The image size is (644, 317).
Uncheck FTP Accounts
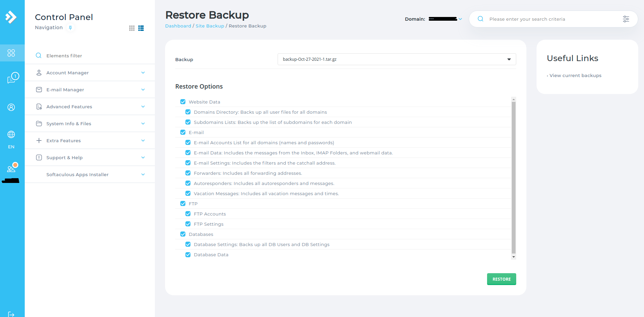click(188, 213)
